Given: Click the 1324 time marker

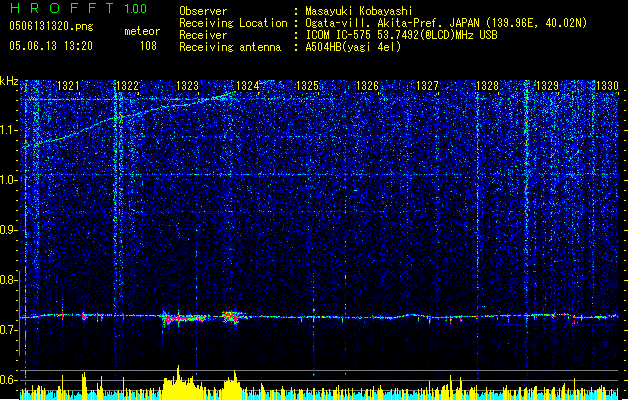Looking at the screenshot, I should pyautogui.click(x=248, y=86).
